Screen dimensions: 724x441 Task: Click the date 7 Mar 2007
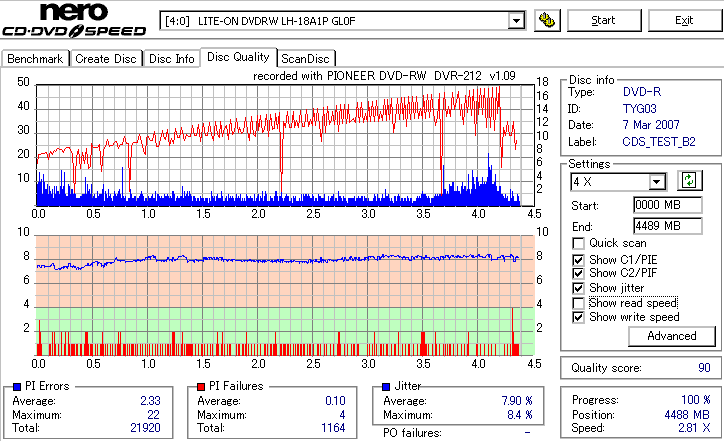[x=651, y=125]
